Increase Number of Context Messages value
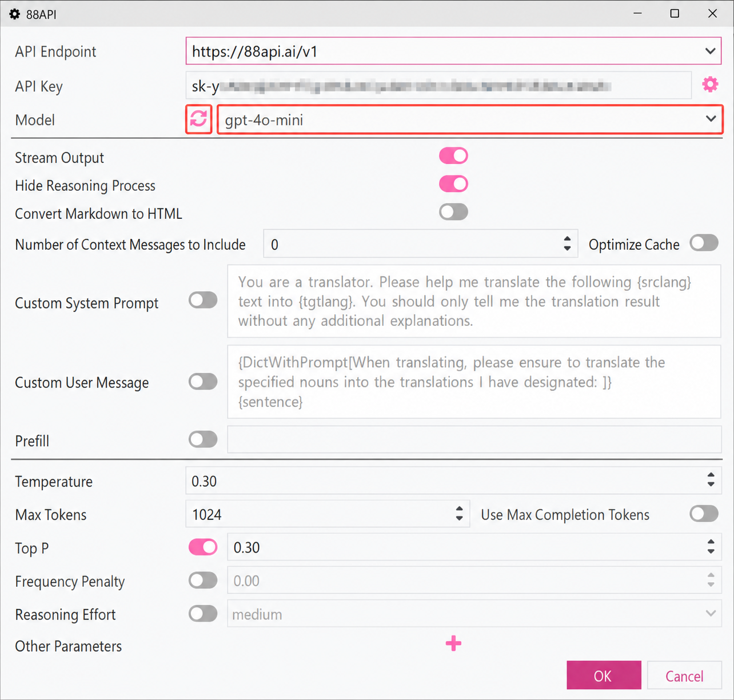 [x=567, y=239]
